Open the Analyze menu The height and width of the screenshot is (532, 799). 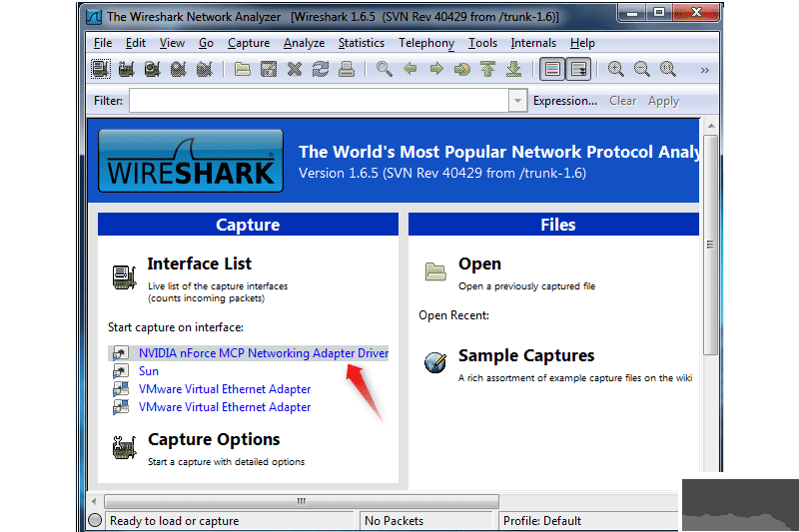pos(304,43)
